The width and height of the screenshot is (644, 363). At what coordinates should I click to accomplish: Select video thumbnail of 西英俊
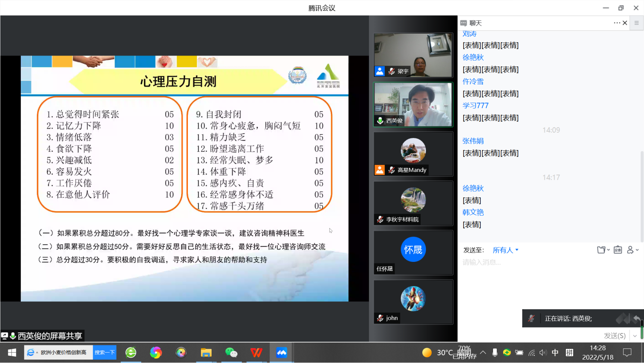(413, 105)
